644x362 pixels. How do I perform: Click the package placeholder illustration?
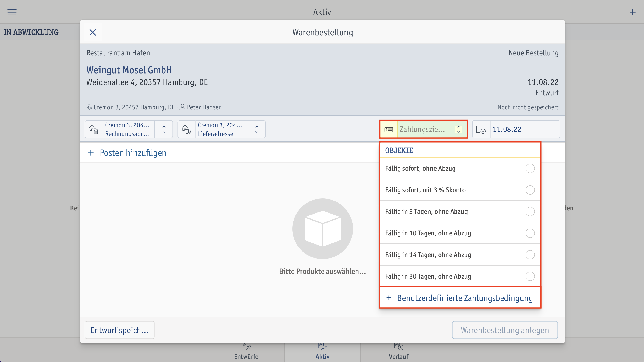(x=322, y=229)
